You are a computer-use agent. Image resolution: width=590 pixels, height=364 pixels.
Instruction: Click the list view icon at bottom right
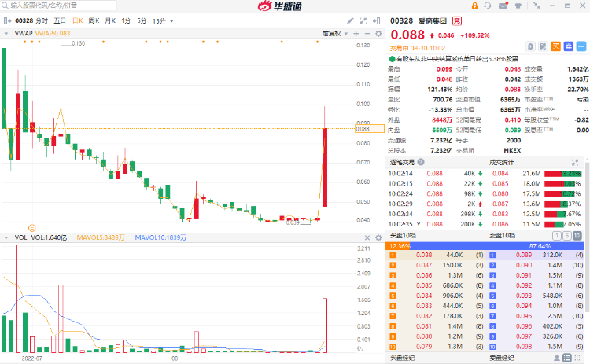[x=567, y=358]
